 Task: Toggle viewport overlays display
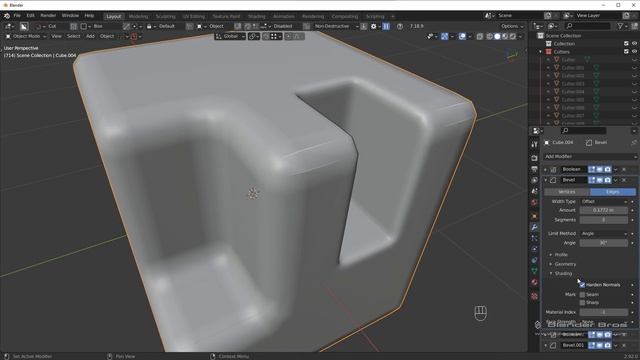tap(462, 36)
